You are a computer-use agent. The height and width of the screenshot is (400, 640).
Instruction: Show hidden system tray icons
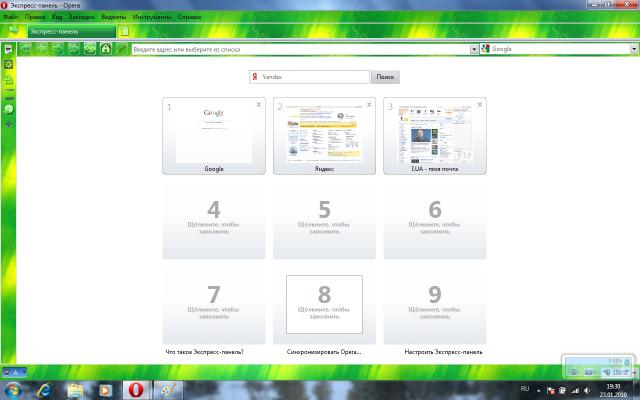click(x=539, y=391)
